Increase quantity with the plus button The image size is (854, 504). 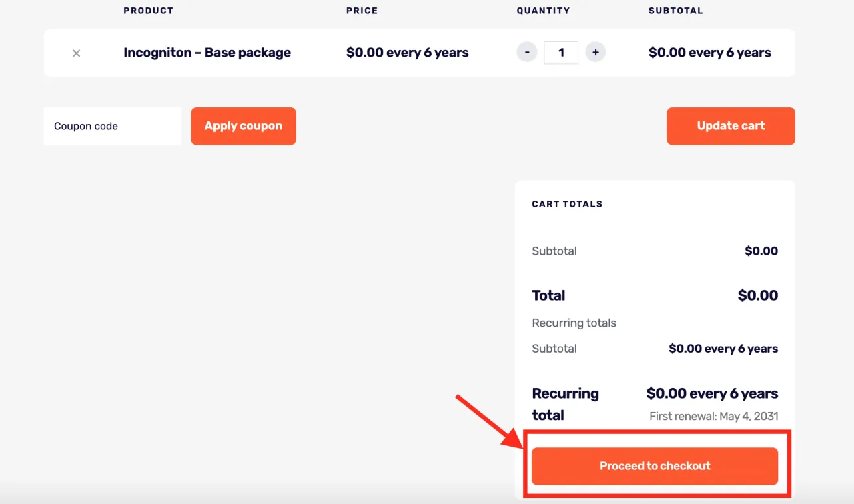(595, 52)
